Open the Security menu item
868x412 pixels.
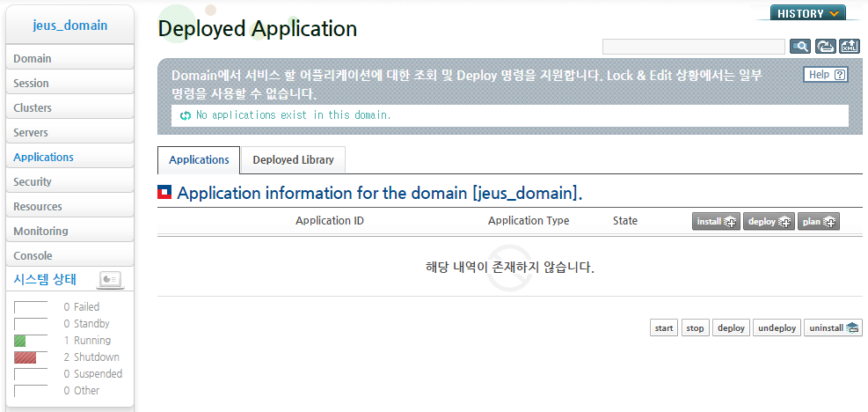[x=69, y=181]
